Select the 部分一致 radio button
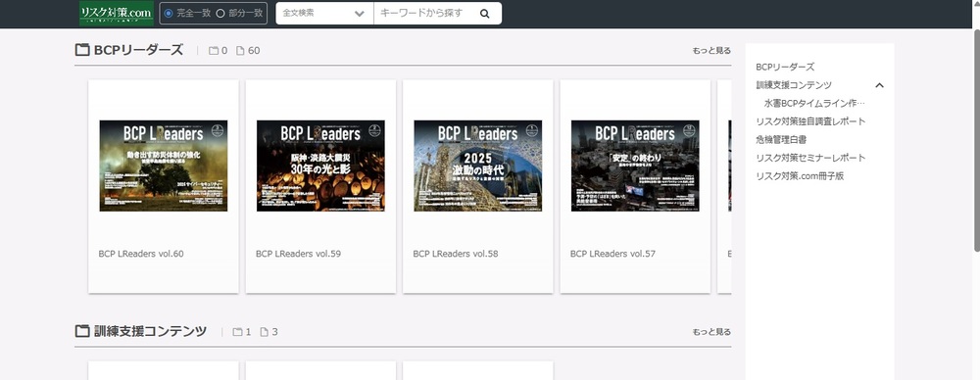The height and width of the screenshot is (380, 980). [x=220, y=13]
